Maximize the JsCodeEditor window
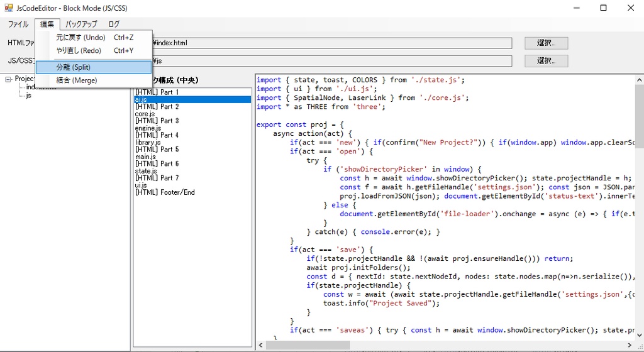The height and width of the screenshot is (352, 644). (603, 8)
